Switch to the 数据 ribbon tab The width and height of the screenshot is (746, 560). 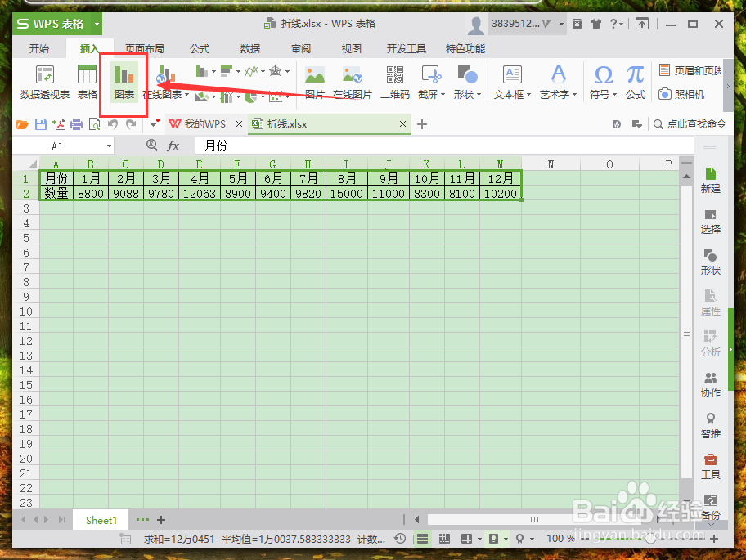(x=250, y=48)
